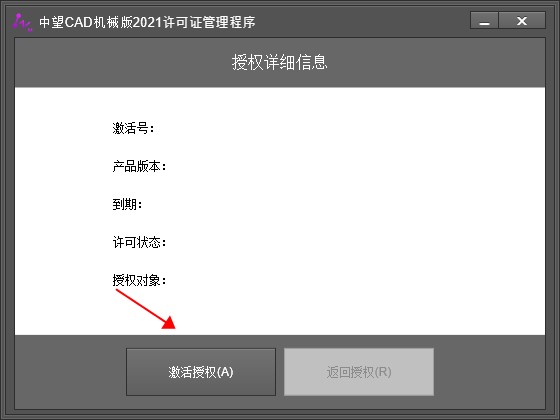Click the window title 中望CAD机械版2021许可证管理程序
This screenshot has height=420, width=560.
pos(147,22)
